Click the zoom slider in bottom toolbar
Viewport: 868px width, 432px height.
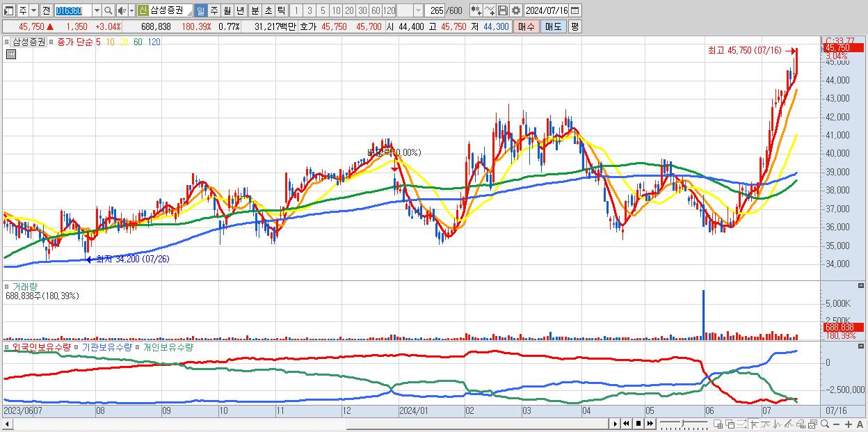click(683, 424)
